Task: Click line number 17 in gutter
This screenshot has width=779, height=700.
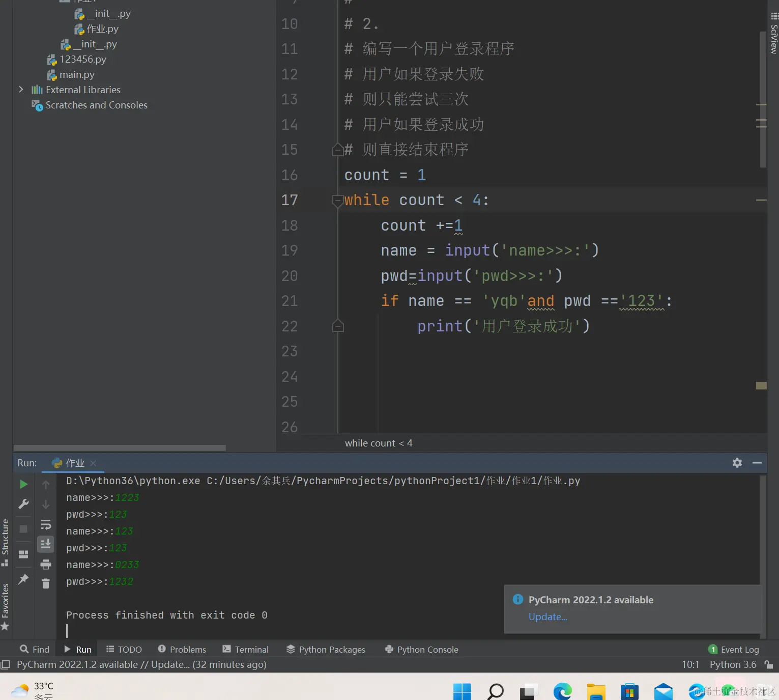Action: 290,201
